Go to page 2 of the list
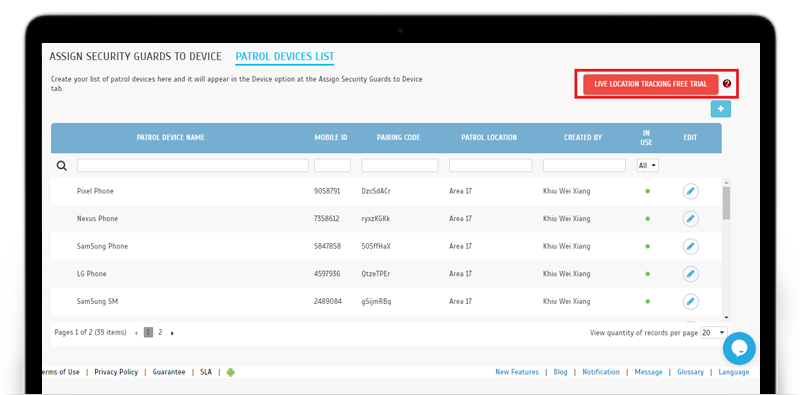Image resolution: width=800 pixels, height=395 pixels. [x=160, y=332]
